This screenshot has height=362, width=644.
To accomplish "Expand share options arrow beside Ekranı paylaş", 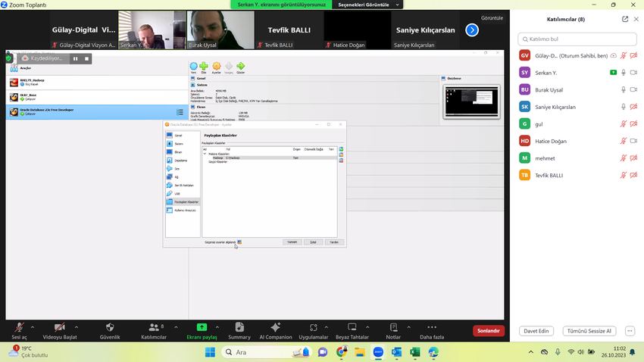I will coord(217,327).
